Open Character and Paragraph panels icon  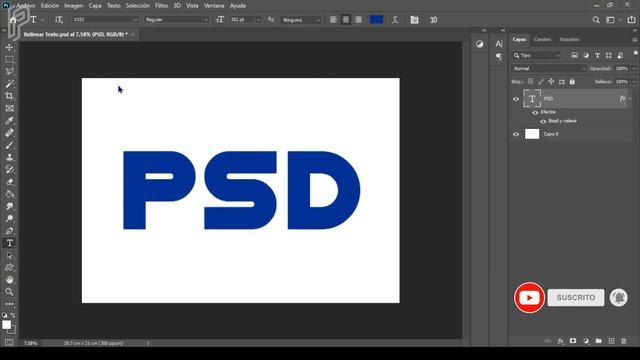[x=414, y=20]
